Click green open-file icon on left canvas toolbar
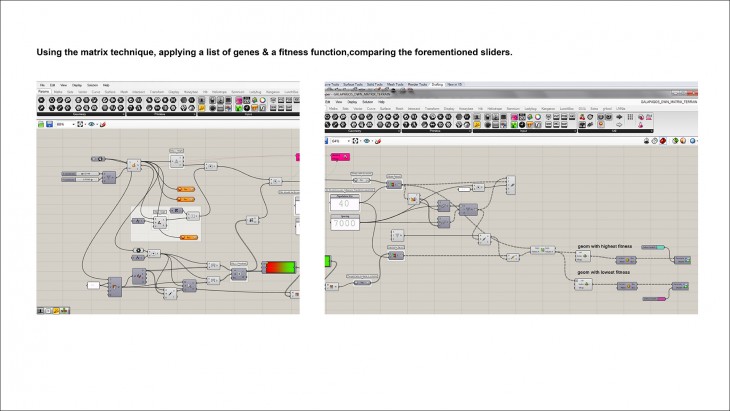This screenshot has width=730, height=411. [41, 124]
